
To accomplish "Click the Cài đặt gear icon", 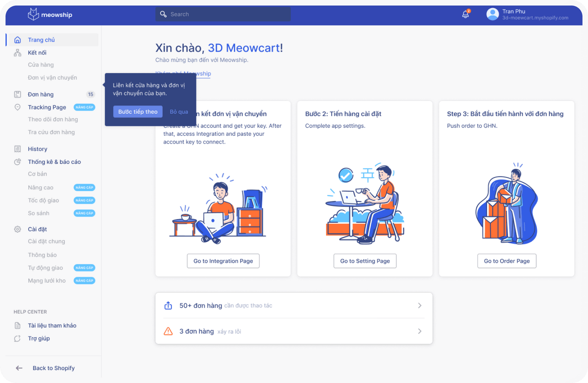I will tap(18, 229).
